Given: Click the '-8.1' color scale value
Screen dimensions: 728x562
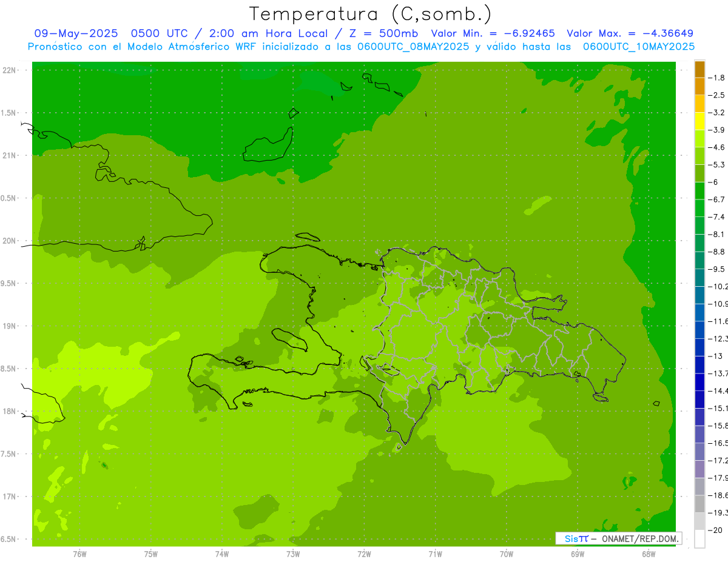Looking at the screenshot, I should [717, 234].
